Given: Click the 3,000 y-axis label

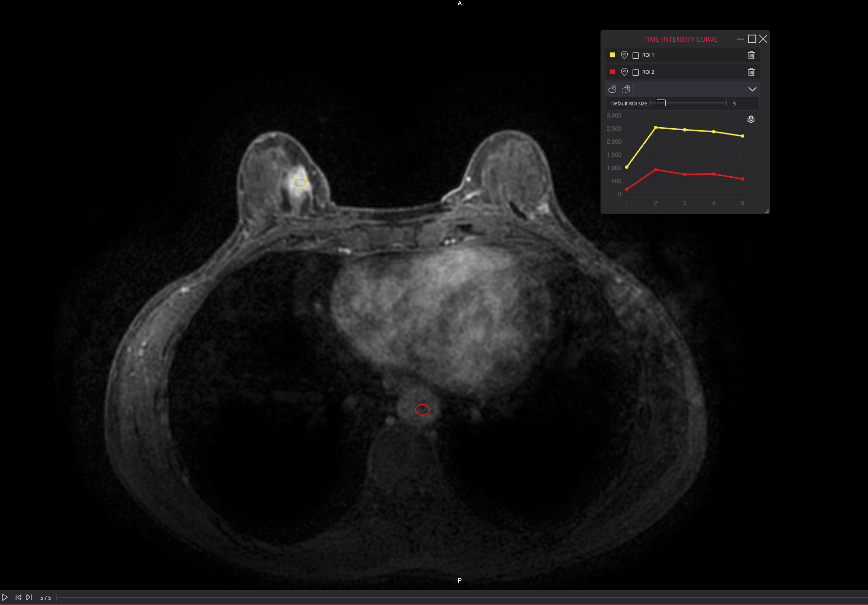Looking at the screenshot, I should coord(614,116).
